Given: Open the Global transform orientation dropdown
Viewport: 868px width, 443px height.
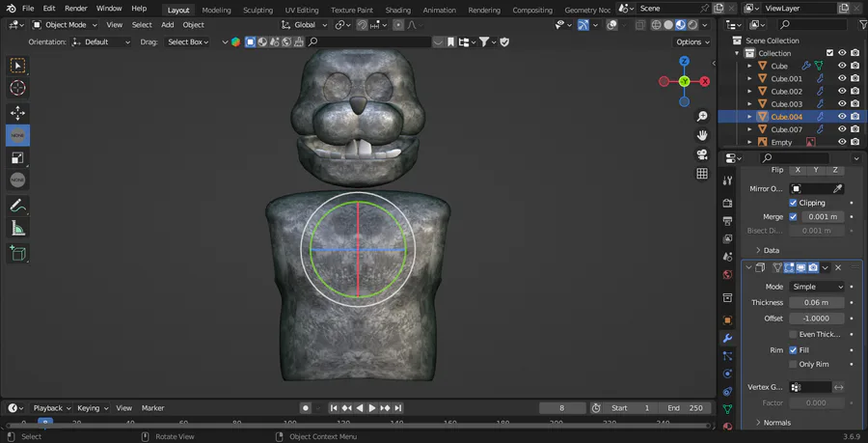Looking at the screenshot, I should click(x=305, y=25).
